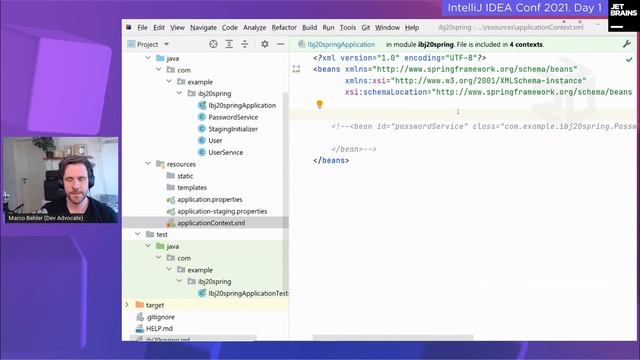Open the Git menu
This screenshot has height=360, width=640.
(x=366, y=27)
